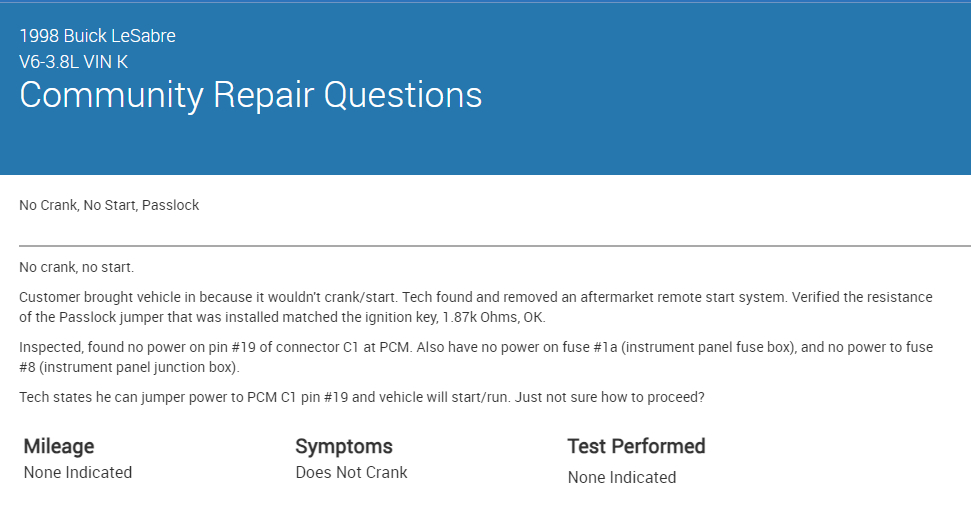971x505 pixels.
Task: Click the 1998 Buick LeSabre vehicle title
Action: [97, 36]
